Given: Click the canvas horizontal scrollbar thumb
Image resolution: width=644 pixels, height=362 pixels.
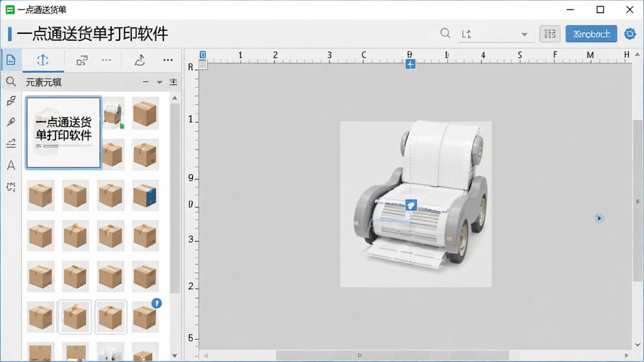Looking at the screenshot, I should click(392, 355).
